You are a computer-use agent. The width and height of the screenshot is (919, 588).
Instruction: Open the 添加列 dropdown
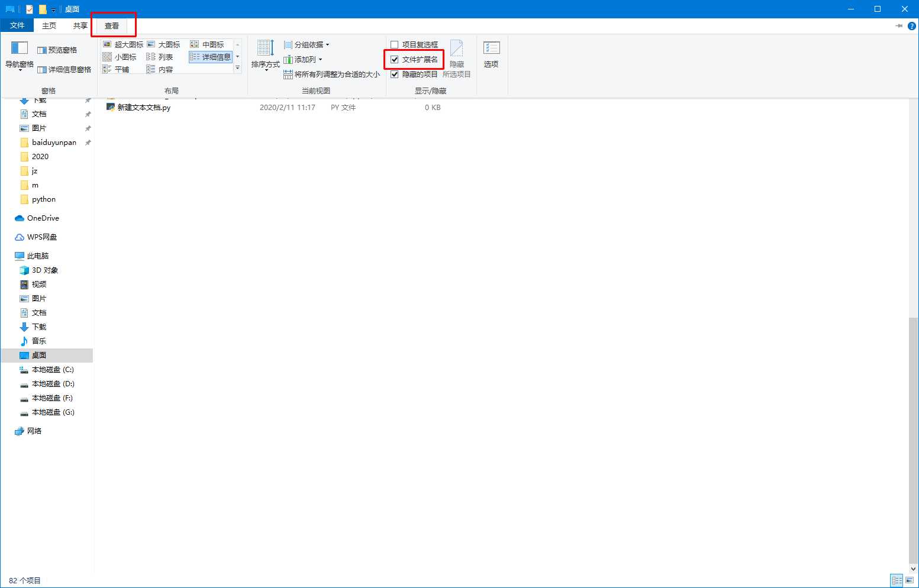[303, 59]
